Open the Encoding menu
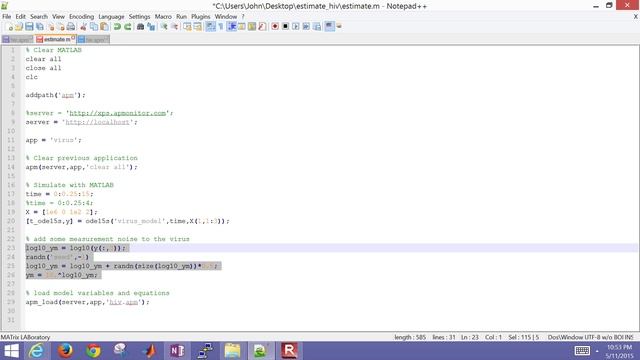Screen dimensions: 640x360 (81, 17)
